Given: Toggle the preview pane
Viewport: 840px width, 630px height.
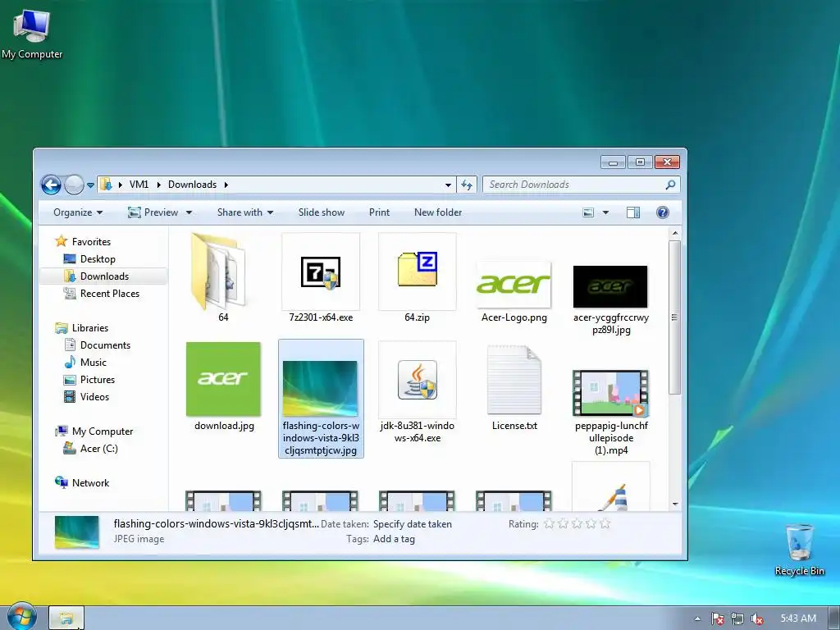Looking at the screenshot, I should tap(633, 212).
